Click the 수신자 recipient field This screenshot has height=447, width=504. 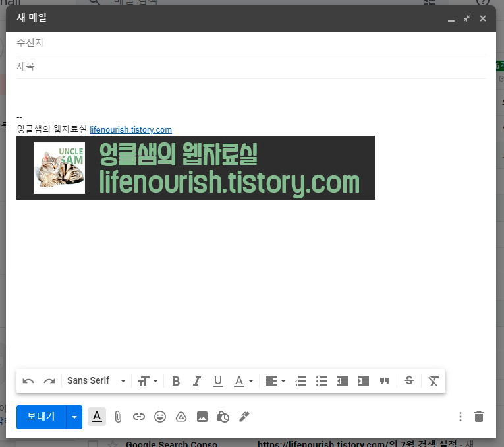click(251, 43)
